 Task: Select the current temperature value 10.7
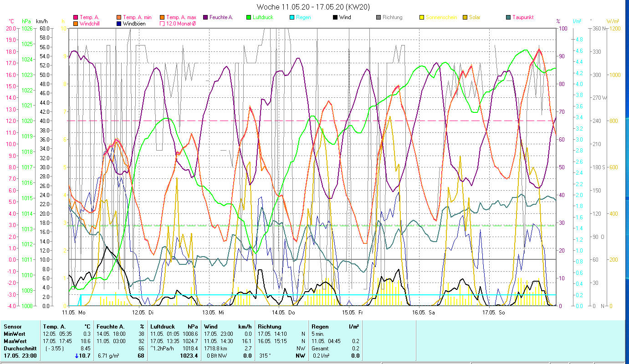tap(86, 356)
